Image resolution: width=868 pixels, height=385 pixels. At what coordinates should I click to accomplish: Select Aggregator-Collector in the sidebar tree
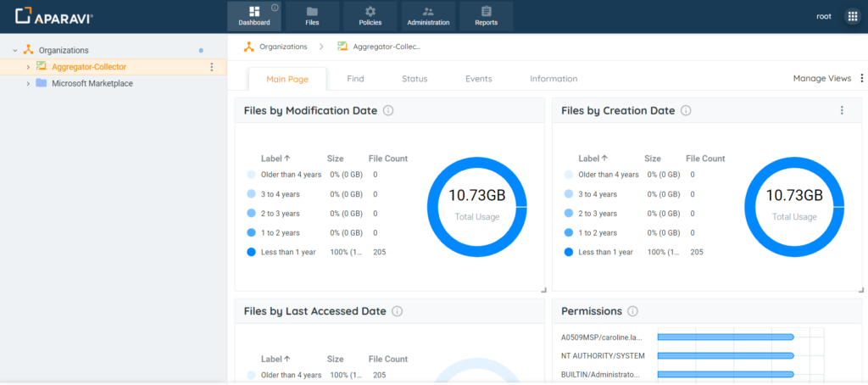[x=89, y=67]
